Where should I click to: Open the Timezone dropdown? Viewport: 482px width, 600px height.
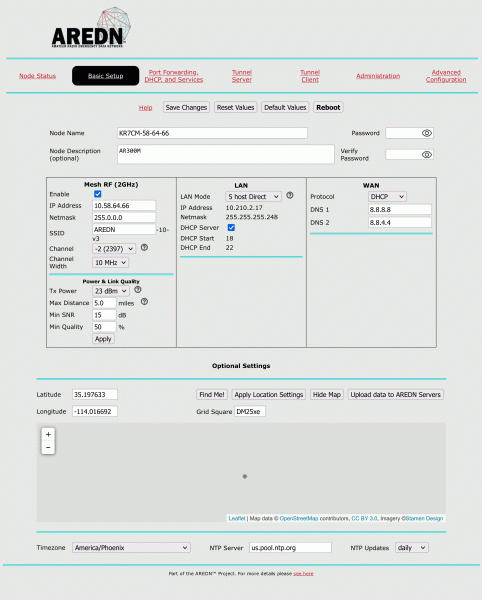coord(131,548)
